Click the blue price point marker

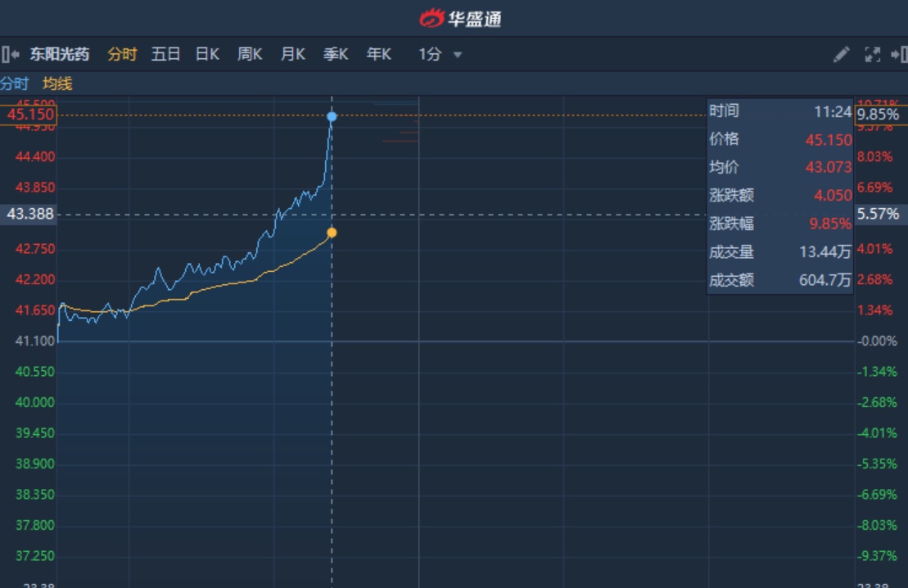tap(332, 116)
